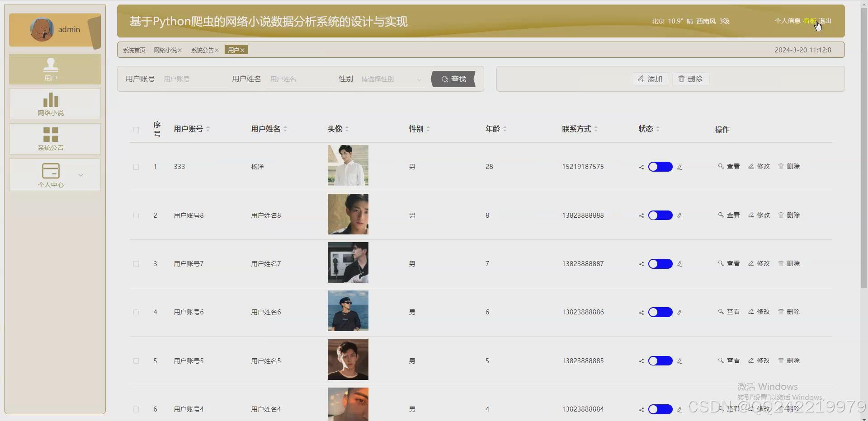
Task: Sort by 头像 column arrows
Action: (347, 129)
